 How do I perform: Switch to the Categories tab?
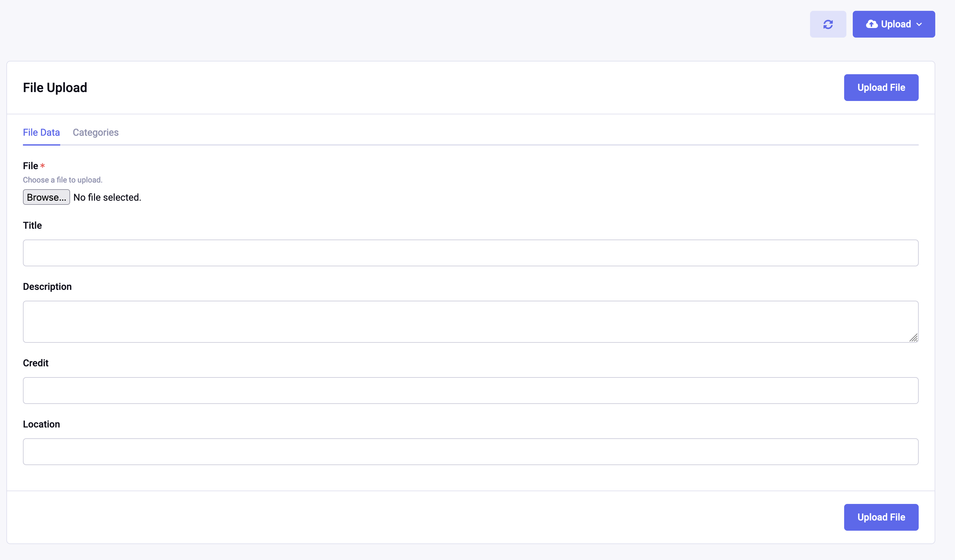(96, 132)
